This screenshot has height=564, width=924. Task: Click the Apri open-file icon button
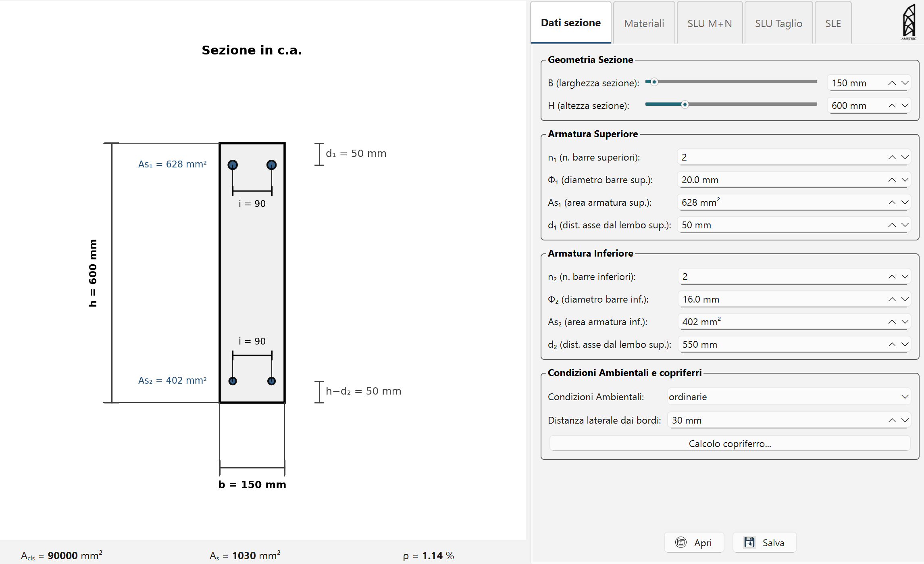pyautogui.click(x=681, y=543)
